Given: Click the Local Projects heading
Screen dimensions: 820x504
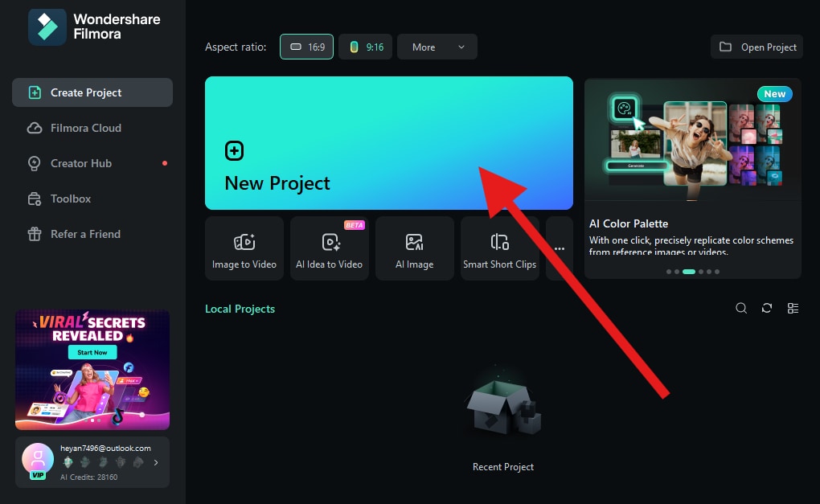Looking at the screenshot, I should pyautogui.click(x=240, y=309).
